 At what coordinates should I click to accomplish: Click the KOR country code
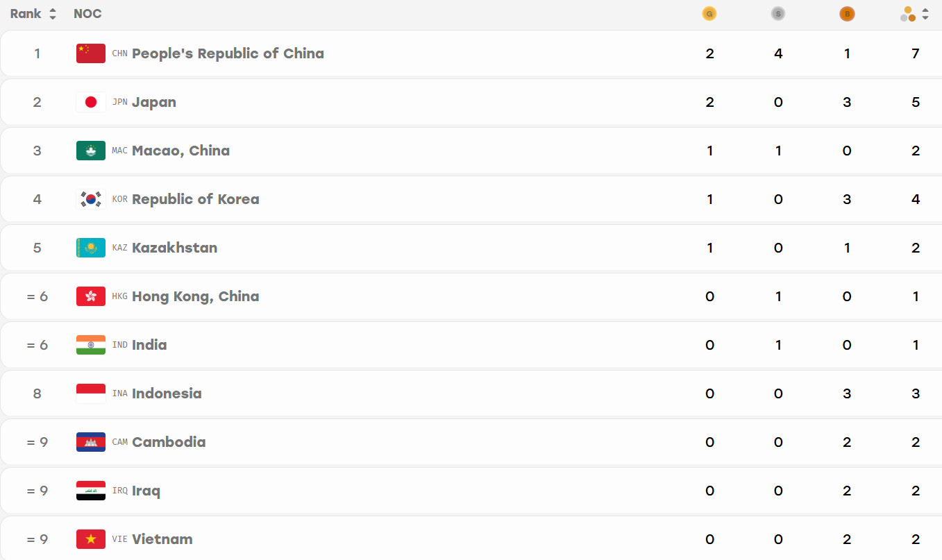[120, 199]
